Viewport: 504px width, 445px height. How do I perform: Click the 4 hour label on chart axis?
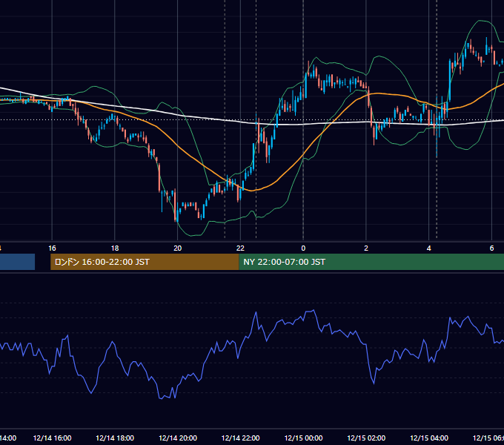pos(429,248)
